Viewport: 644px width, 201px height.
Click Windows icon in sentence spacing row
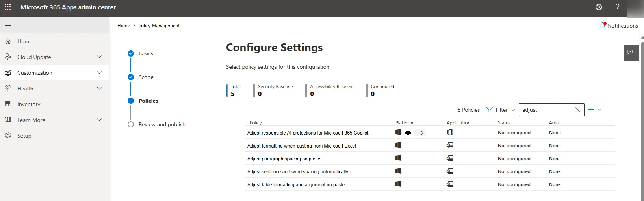[398, 171]
